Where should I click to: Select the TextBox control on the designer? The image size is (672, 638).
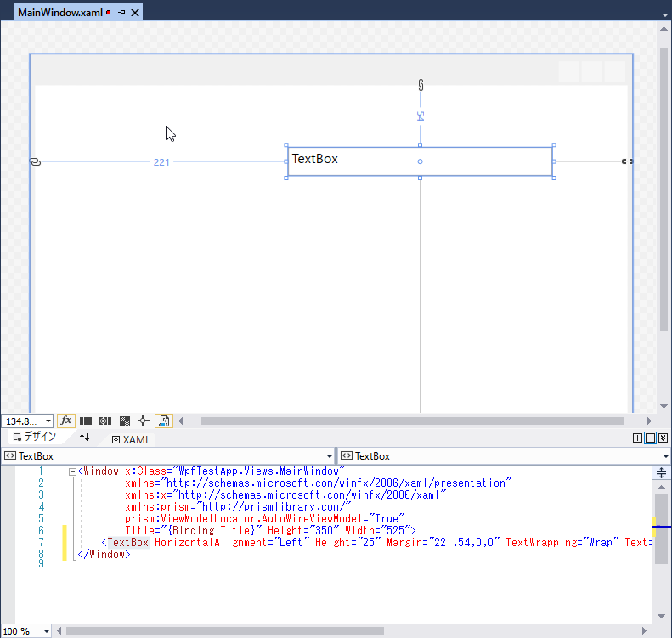coord(420,161)
